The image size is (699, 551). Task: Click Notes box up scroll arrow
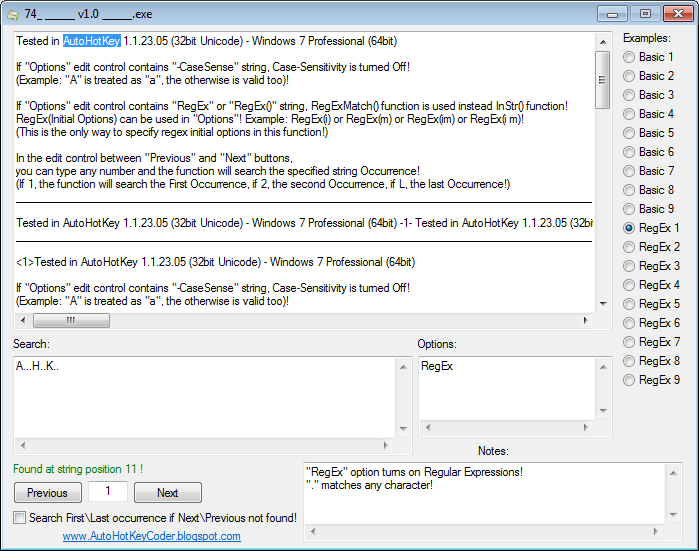pyautogui.click(x=673, y=473)
